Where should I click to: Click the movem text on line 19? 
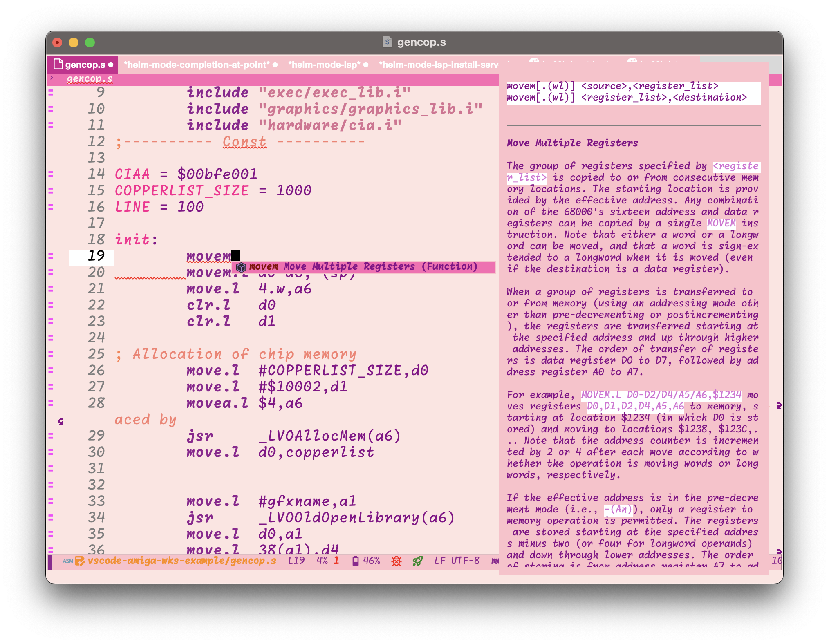[209, 256]
